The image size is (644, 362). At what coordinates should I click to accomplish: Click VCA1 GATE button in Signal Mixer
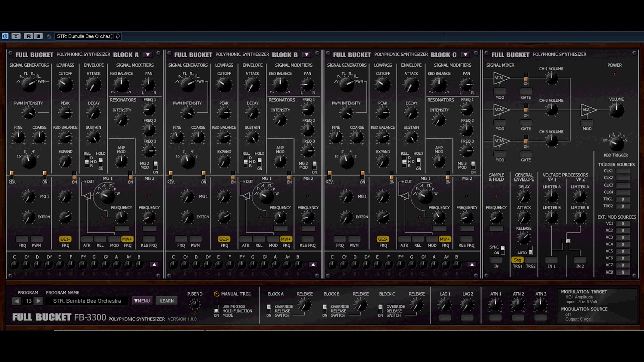(x=526, y=91)
